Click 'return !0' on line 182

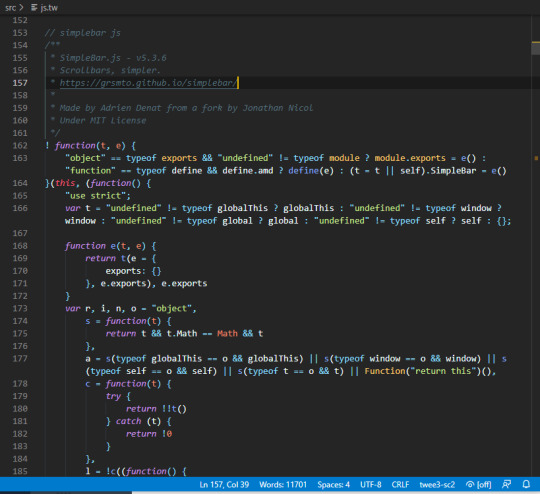tap(149, 434)
